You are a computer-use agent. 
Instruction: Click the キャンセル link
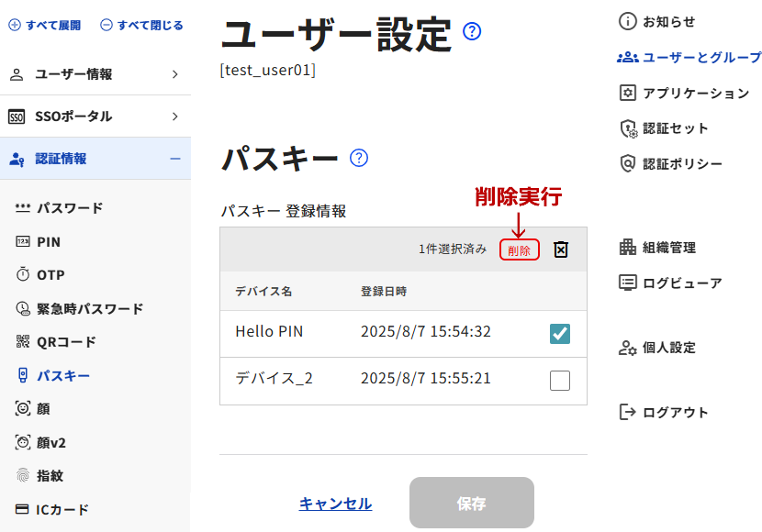click(x=335, y=504)
